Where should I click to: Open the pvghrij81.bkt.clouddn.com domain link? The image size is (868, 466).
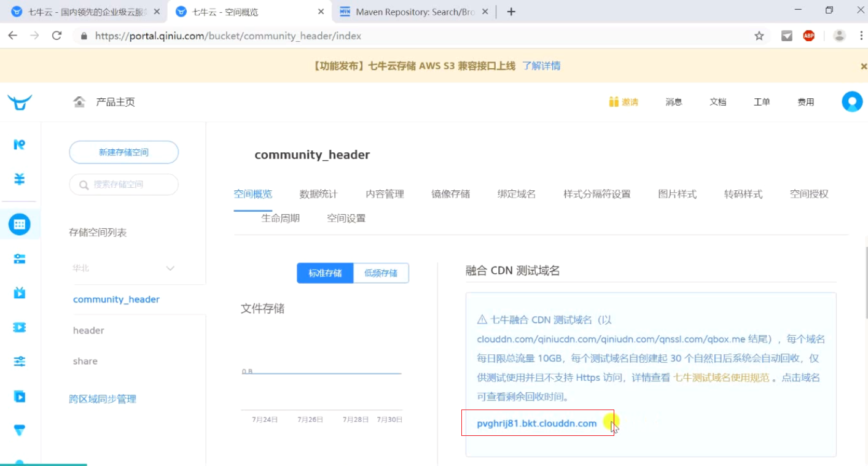[x=537, y=423]
